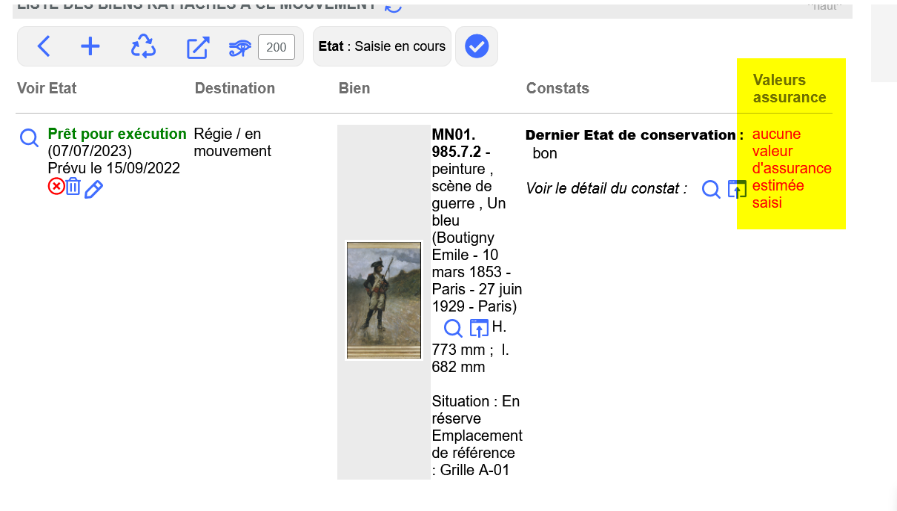
Task: Click the 'Prêt pour exécution' status link
Action: click(117, 134)
